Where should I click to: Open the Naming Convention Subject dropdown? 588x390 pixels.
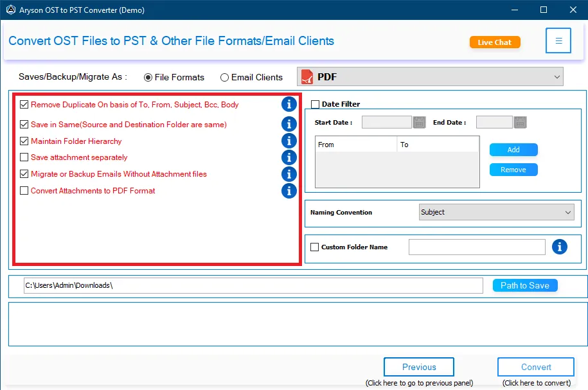[x=497, y=212]
